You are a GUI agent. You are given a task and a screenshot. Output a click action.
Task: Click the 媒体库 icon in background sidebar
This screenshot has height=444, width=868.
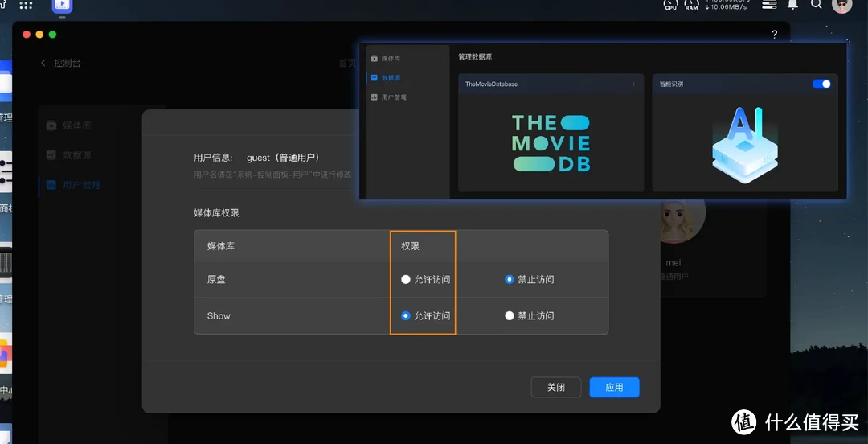point(51,125)
